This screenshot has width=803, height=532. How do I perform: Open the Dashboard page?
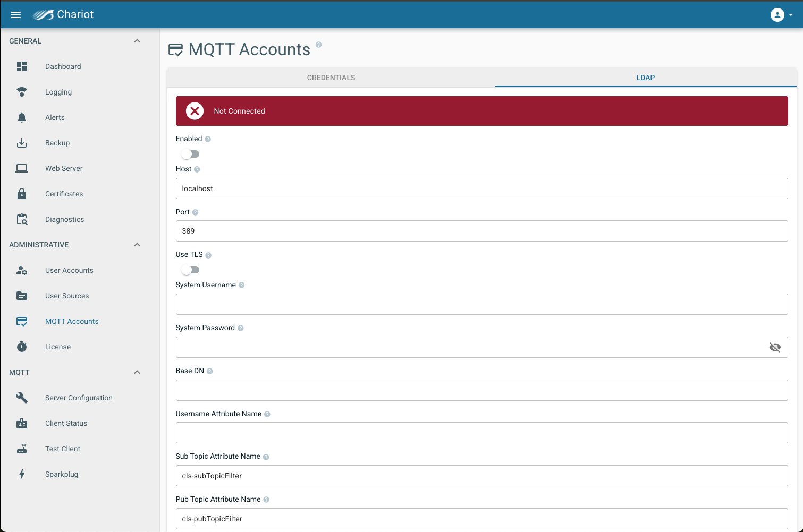[x=63, y=66]
